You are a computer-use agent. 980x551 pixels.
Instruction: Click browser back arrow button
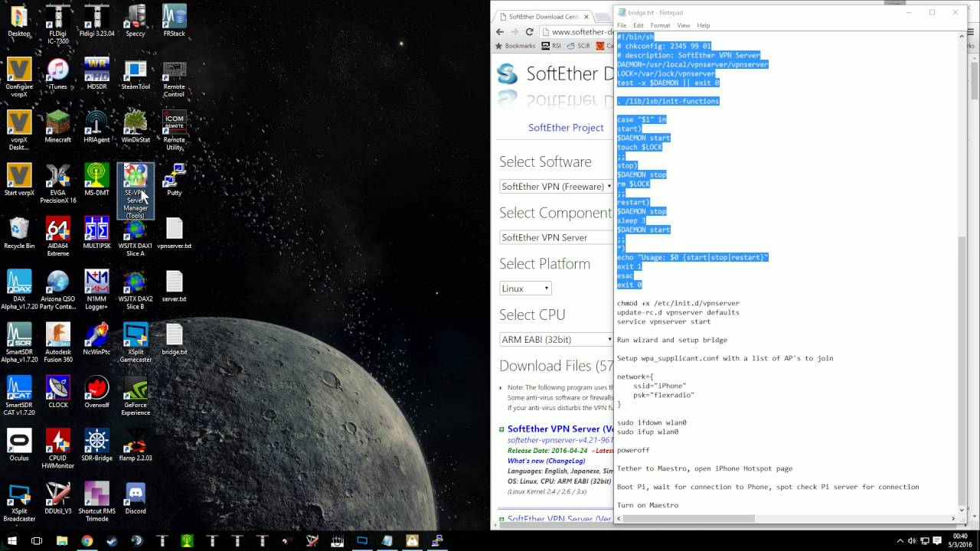click(x=500, y=32)
